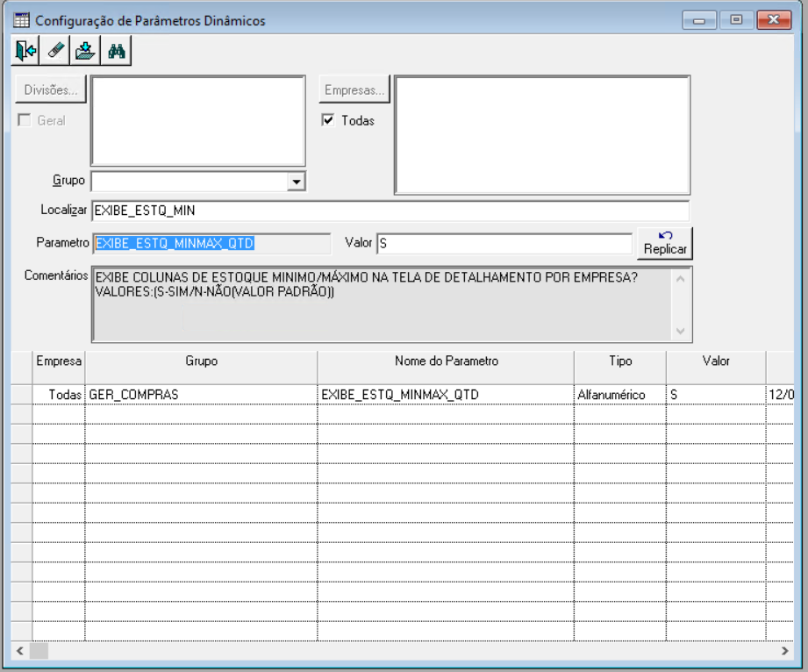Click the Replicar button
This screenshot has height=672, width=808.
pos(665,243)
